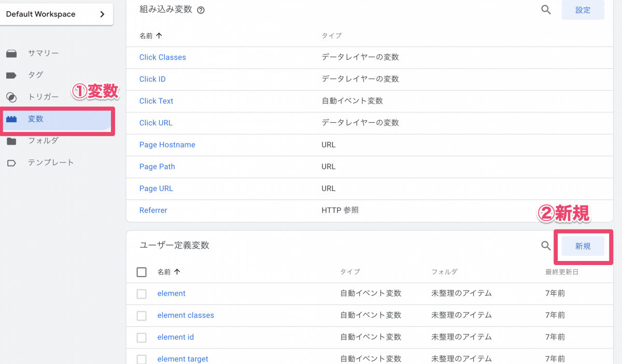Open the Click Classes variable link
622x364 pixels.
click(162, 57)
